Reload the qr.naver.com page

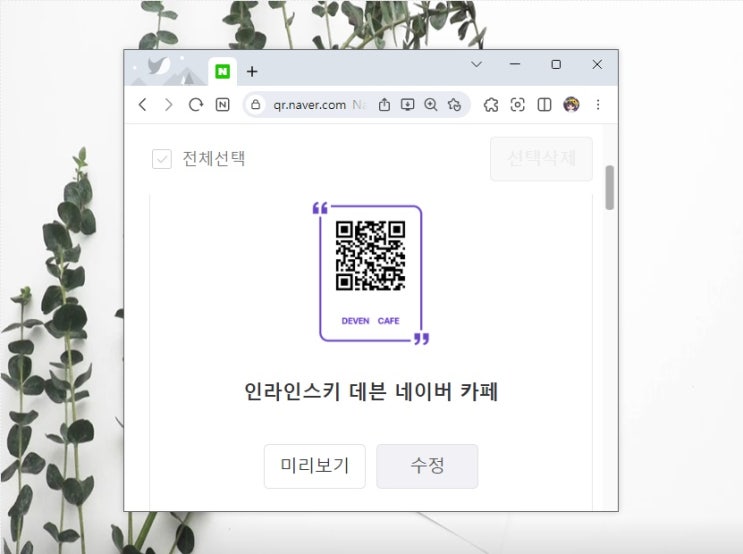point(196,105)
